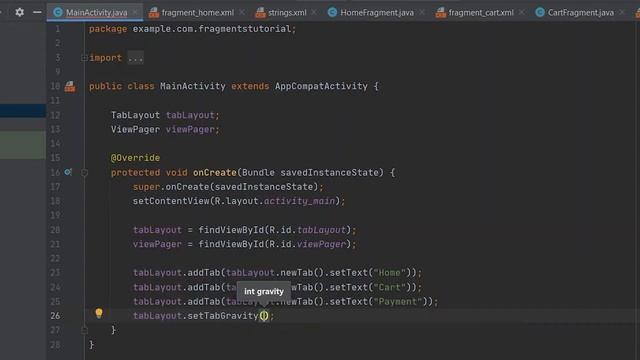Click the "Payment" string literal
The image size is (640, 360).
(x=398, y=301)
